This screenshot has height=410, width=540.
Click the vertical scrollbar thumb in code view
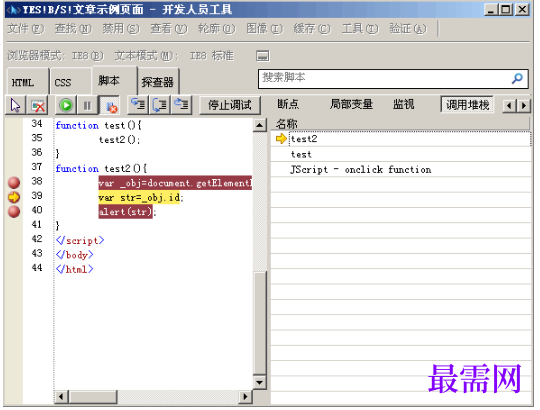click(260, 323)
